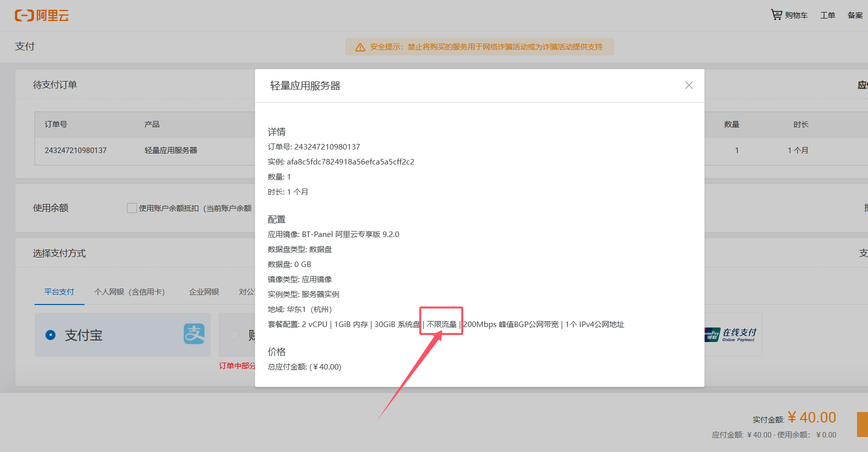Click the instance ID afa8c5fdc7824918a56efca5a5cff2c2

(350, 162)
